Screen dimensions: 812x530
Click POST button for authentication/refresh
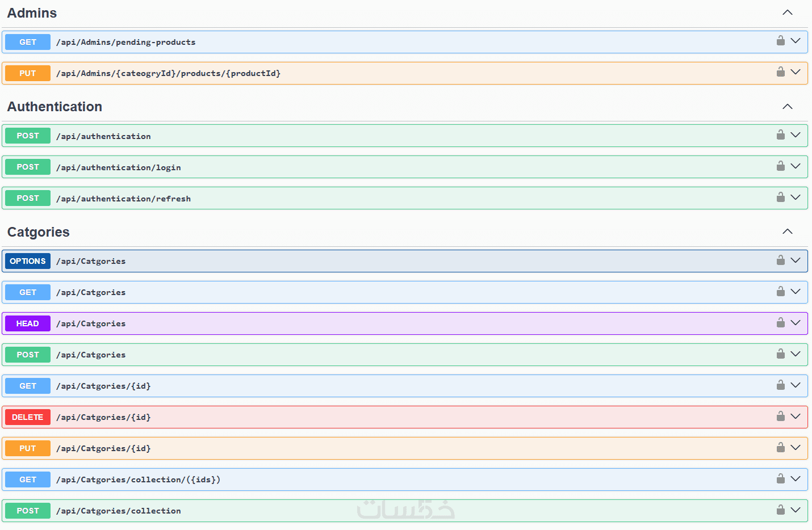[28, 198]
